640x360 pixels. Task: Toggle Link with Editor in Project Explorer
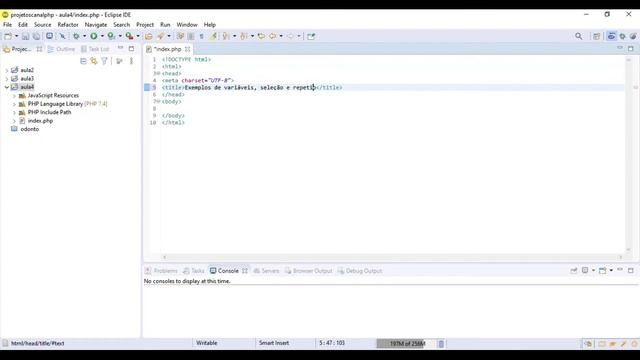click(x=94, y=61)
